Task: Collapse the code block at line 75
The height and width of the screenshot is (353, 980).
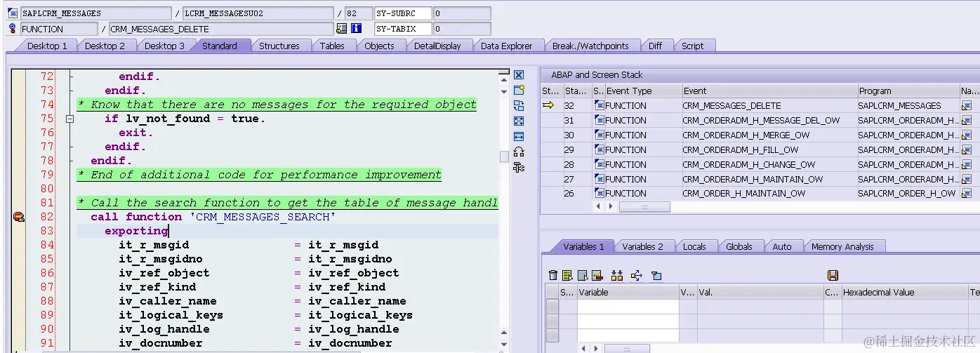Action: (x=69, y=119)
